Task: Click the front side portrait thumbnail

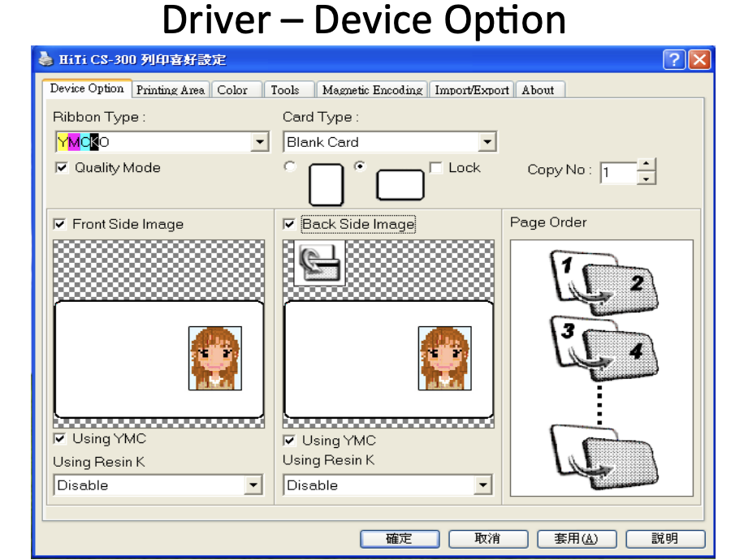Action: 215,358
